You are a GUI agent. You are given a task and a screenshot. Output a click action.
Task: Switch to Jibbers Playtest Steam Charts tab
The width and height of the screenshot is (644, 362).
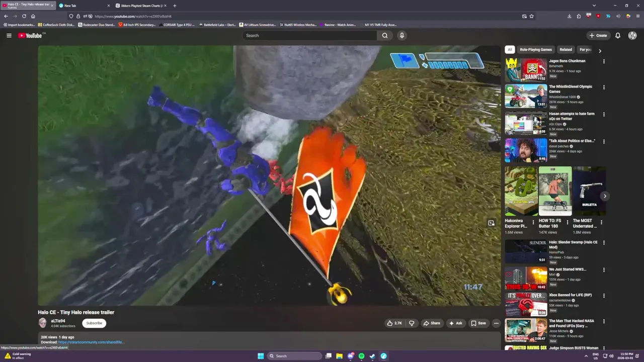click(x=141, y=6)
